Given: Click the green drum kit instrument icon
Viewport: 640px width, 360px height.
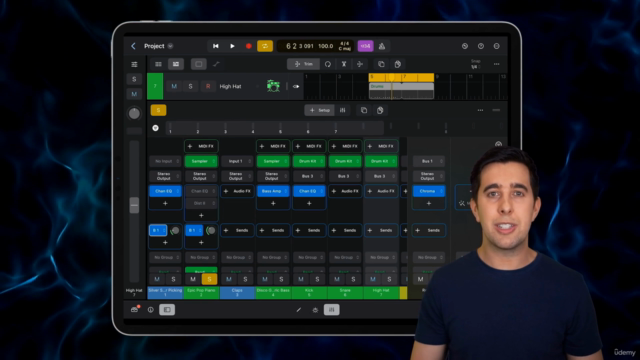Looking at the screenshot, I should point(273,86).
